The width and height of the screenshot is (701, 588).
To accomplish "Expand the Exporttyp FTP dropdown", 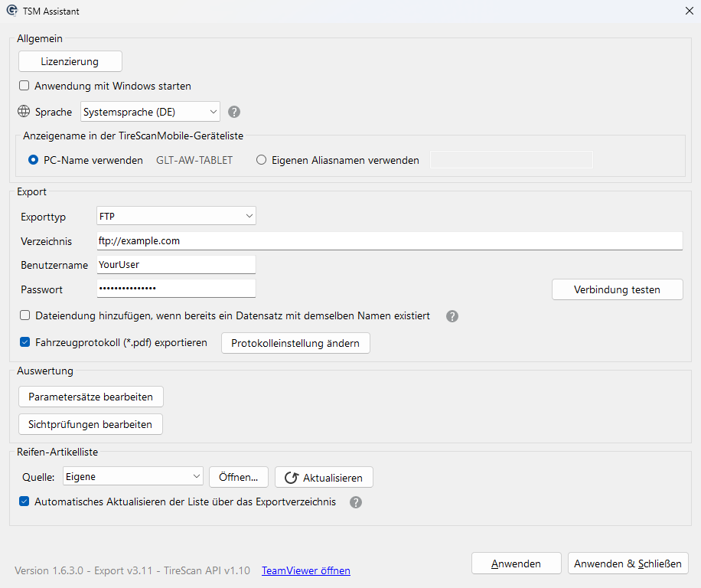I will pos(177,217).
